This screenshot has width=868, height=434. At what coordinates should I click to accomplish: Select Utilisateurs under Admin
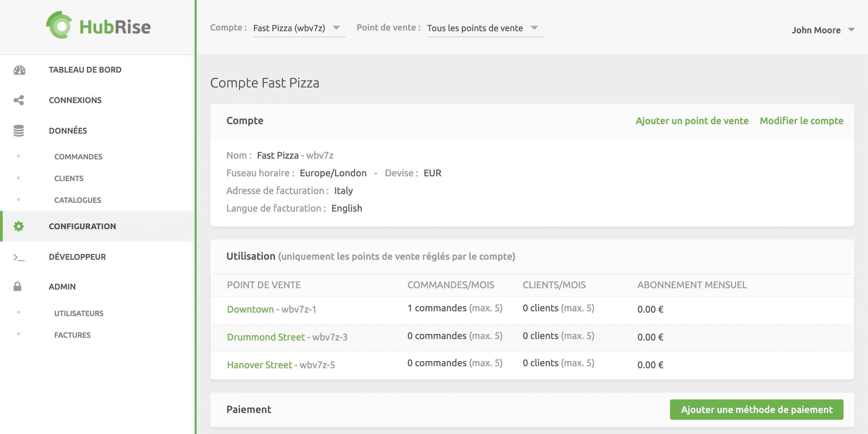pyautogui.click(x=79, y=313)
